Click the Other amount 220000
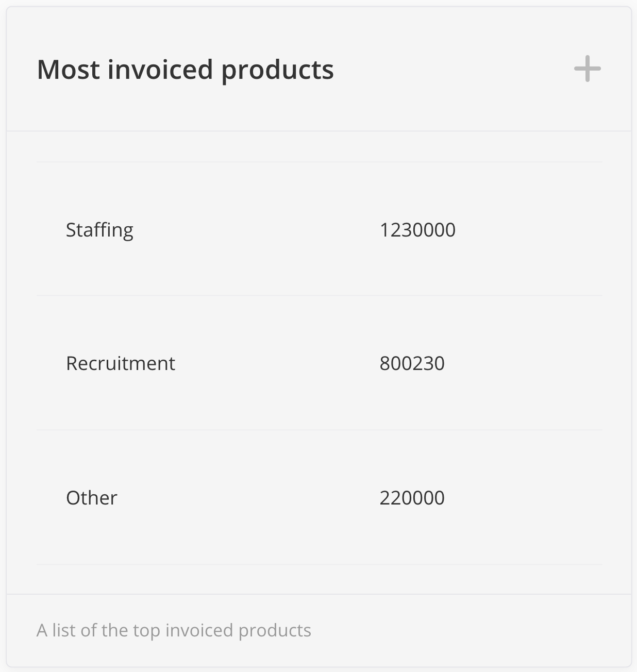Screen dimensions: 637x672 pos(412,498)
